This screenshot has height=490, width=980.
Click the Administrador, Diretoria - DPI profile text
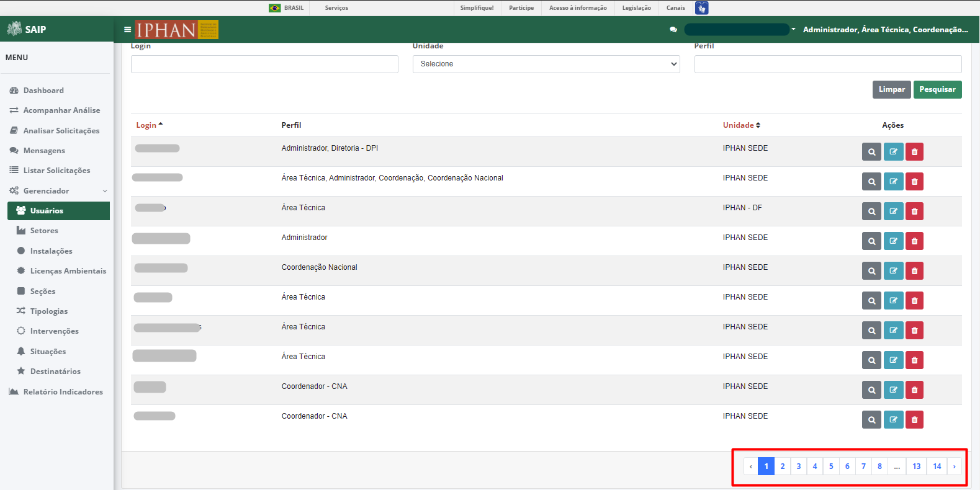(330, 148)
